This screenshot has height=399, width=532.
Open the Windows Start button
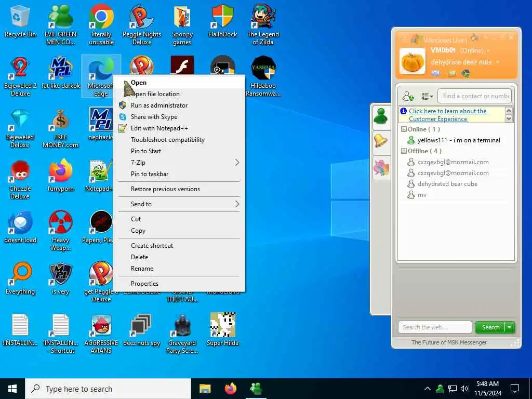tap(12, 389)
